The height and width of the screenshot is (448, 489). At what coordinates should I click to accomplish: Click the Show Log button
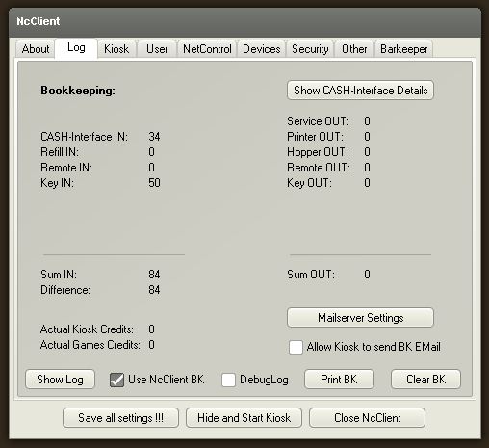coord(60,380)
